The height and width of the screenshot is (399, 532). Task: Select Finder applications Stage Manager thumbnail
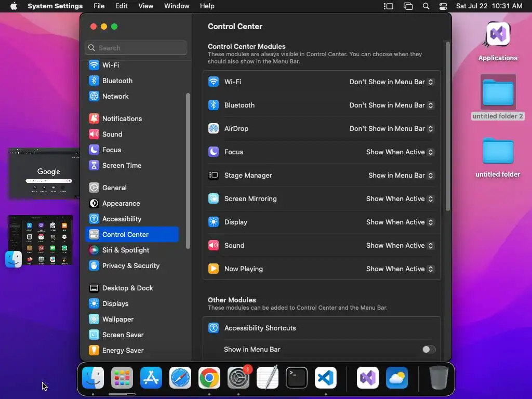click(x=41, y=240)
